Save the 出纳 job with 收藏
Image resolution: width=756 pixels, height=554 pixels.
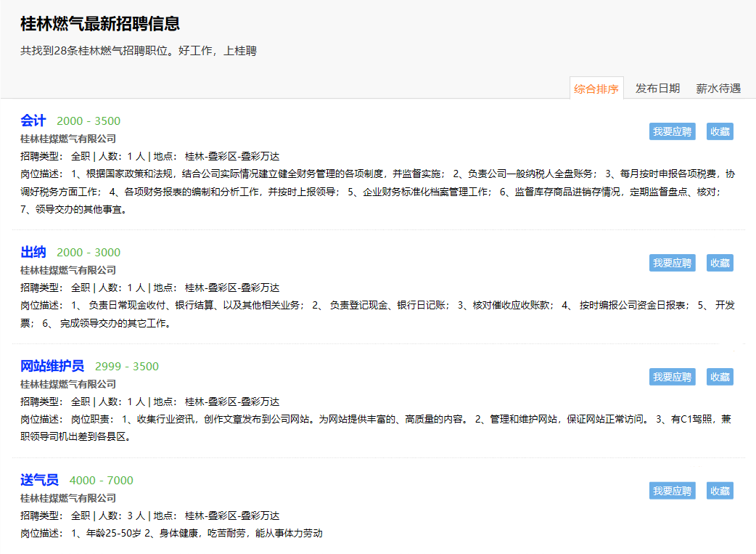click(x=720, y=263)
